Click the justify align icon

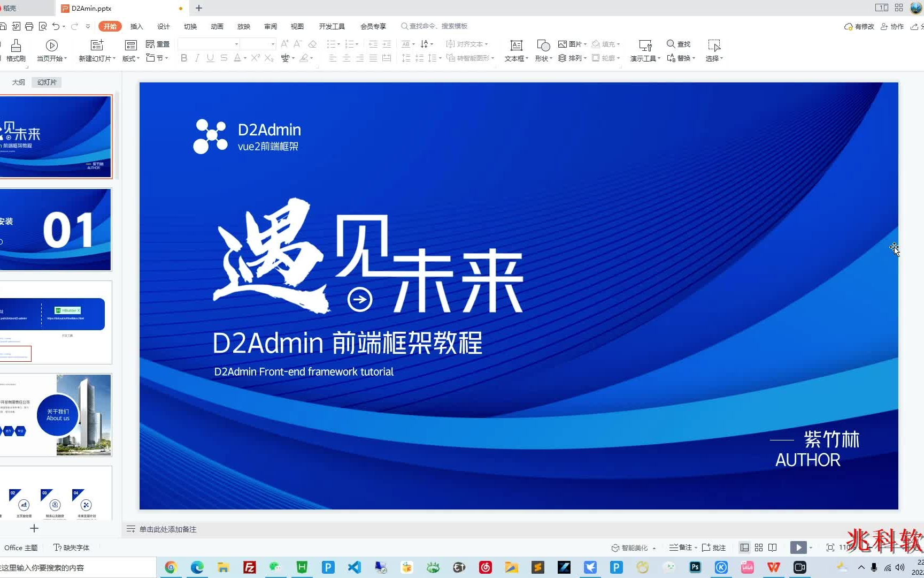pos(373,58)
